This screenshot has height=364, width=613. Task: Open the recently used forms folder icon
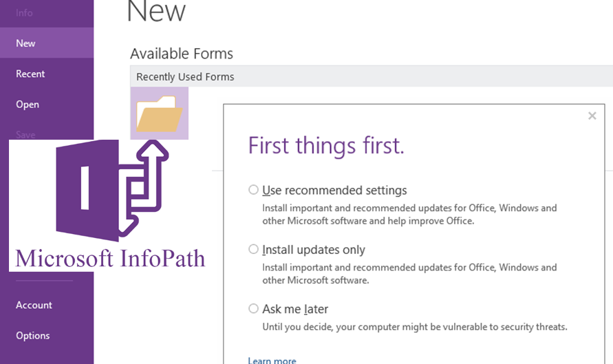click(159, 113)
